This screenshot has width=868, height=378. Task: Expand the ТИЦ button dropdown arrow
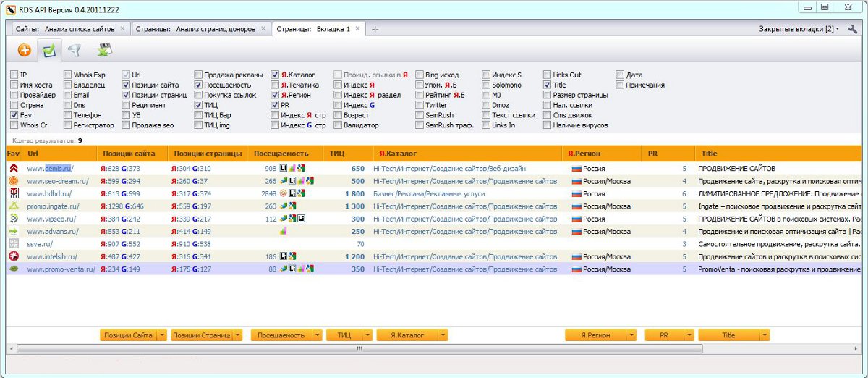[x=368, y=335]
